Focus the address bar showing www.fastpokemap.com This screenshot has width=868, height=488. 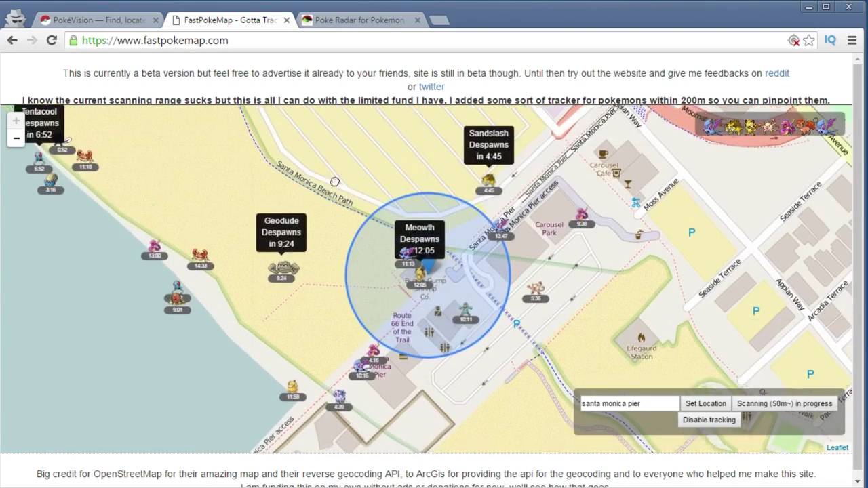[427, 41]
